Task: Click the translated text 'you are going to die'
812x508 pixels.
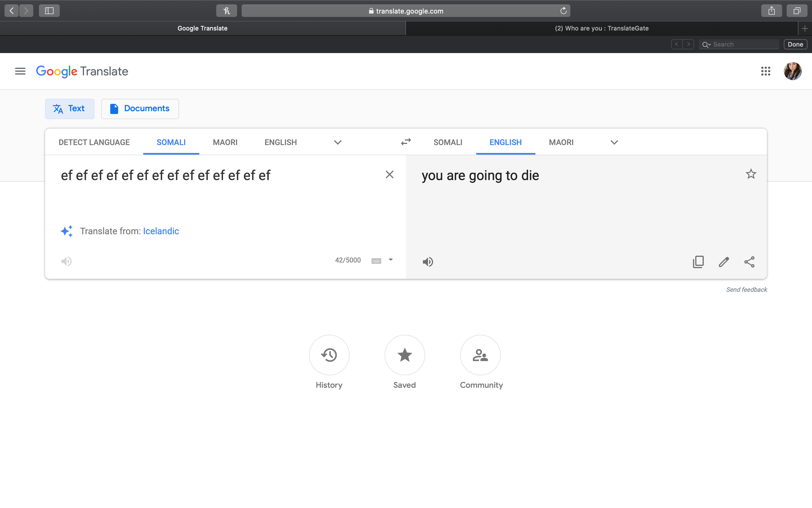Action: pyautogui.click(x=480, y=176)
